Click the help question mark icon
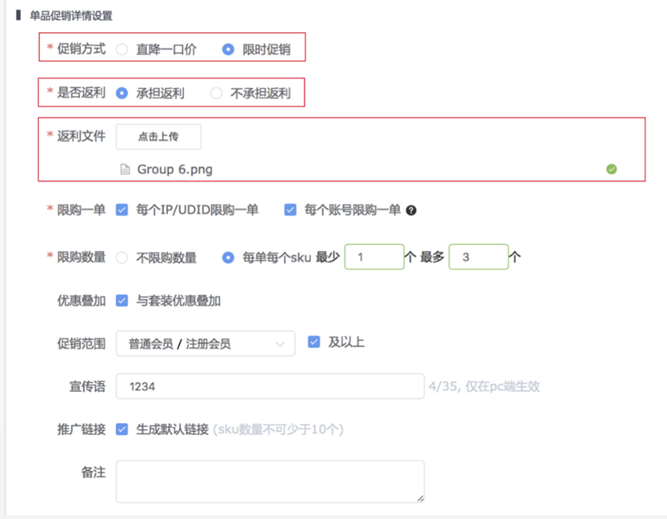Viewport: 667px width, 519px height. click(x=410, y=210)
